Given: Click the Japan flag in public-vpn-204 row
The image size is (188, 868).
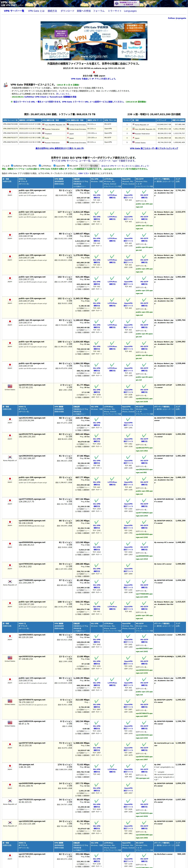Looking at the screenshot, I should coord(10,192).
